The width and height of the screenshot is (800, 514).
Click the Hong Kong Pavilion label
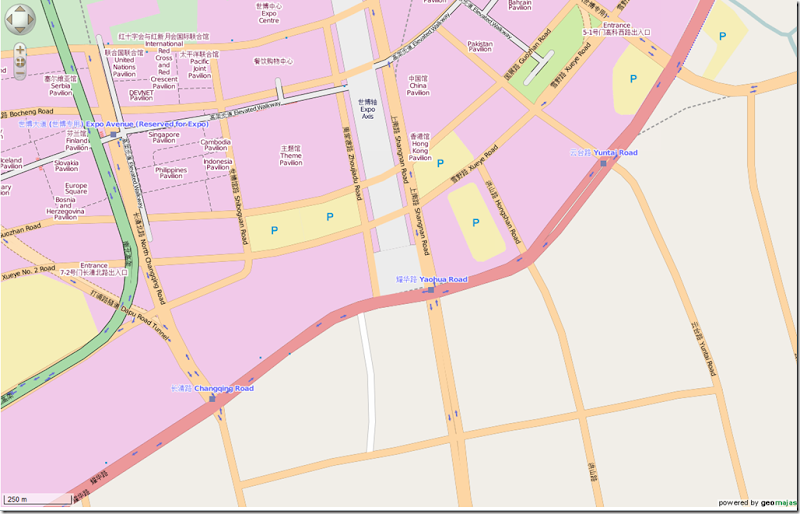coord(420,148)
